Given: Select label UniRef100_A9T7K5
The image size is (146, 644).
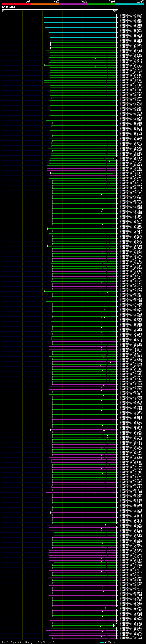Looking at the screenshot, I should 131,211.
